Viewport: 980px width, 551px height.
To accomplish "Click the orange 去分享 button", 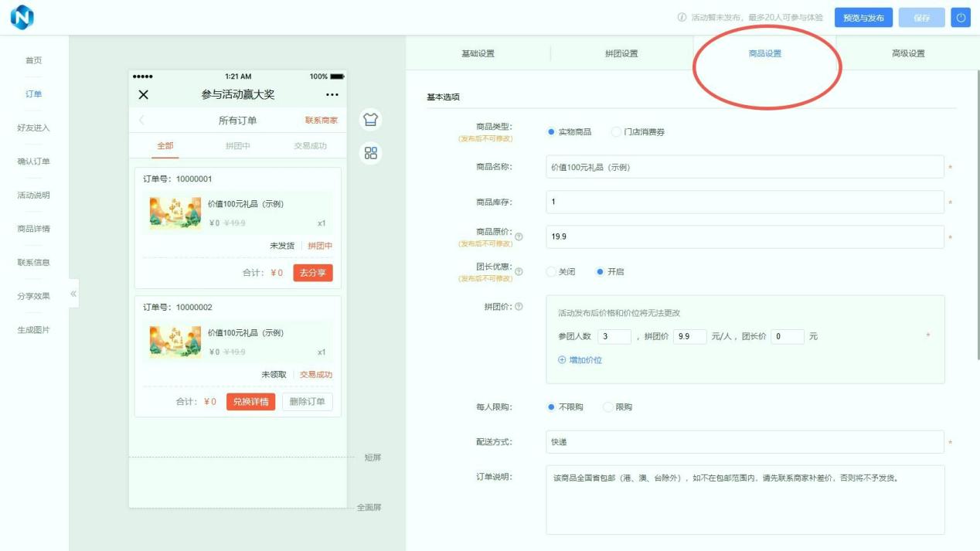I will point(313,273).
